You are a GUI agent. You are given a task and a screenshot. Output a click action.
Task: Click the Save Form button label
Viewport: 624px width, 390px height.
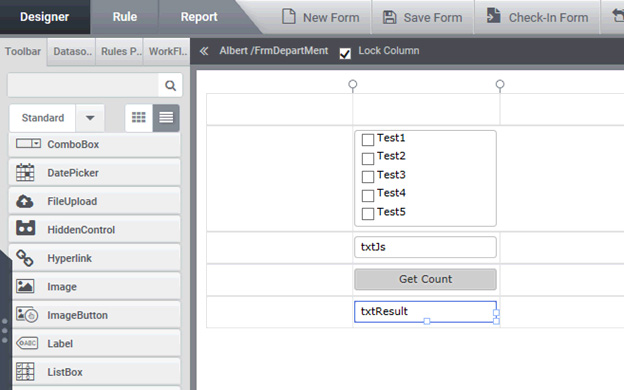[x=433, y=18]
